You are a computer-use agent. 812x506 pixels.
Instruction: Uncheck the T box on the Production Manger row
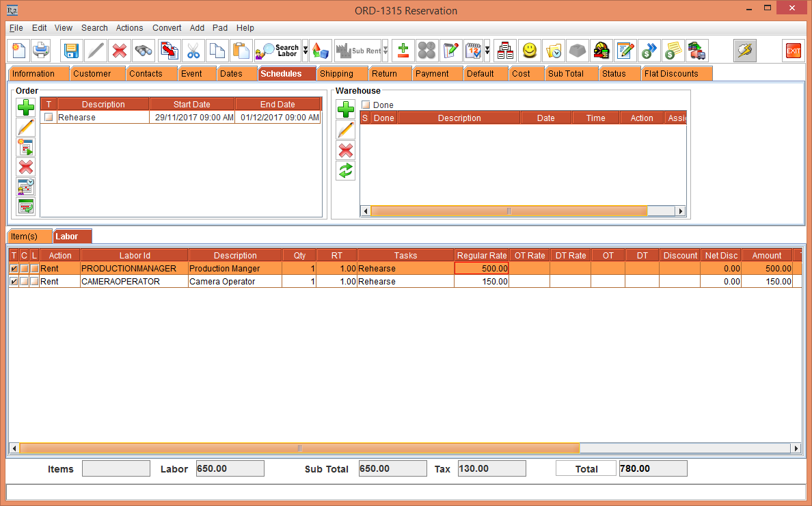pos(14,268)
